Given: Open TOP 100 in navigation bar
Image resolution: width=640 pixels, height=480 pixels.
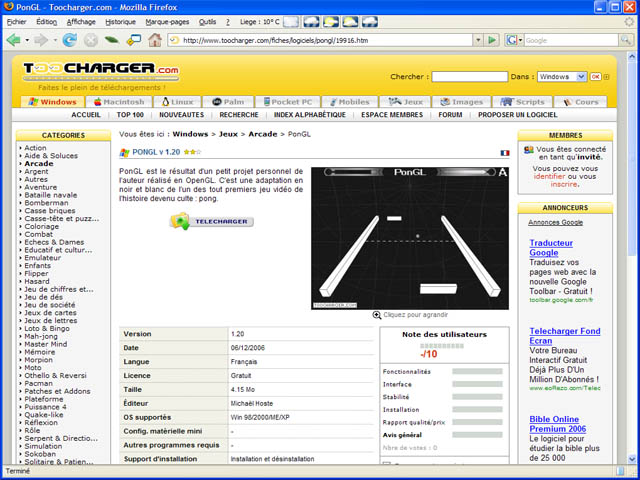Looking at the screenshot, I should pos(130,115).
